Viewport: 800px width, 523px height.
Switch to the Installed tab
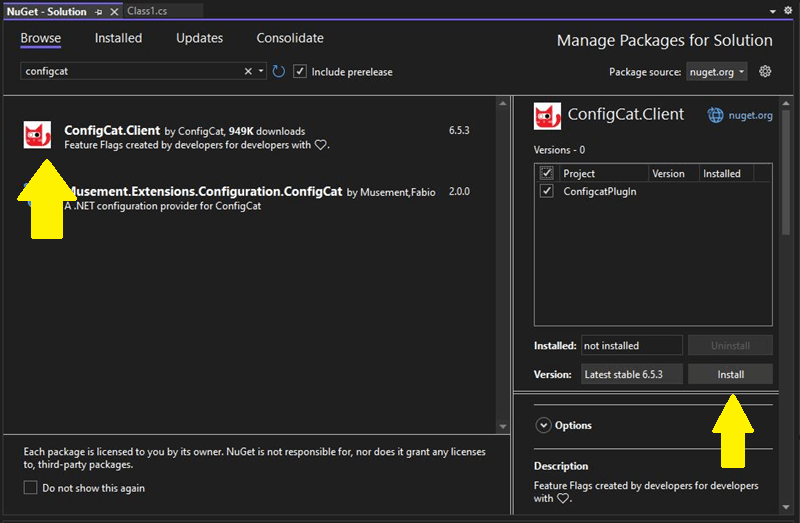tap(118, 38)
